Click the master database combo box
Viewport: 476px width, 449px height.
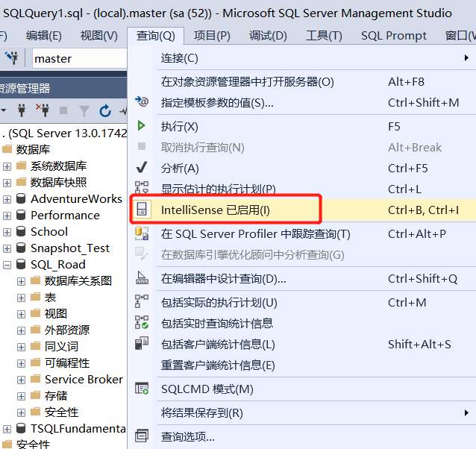pos(80,58)
